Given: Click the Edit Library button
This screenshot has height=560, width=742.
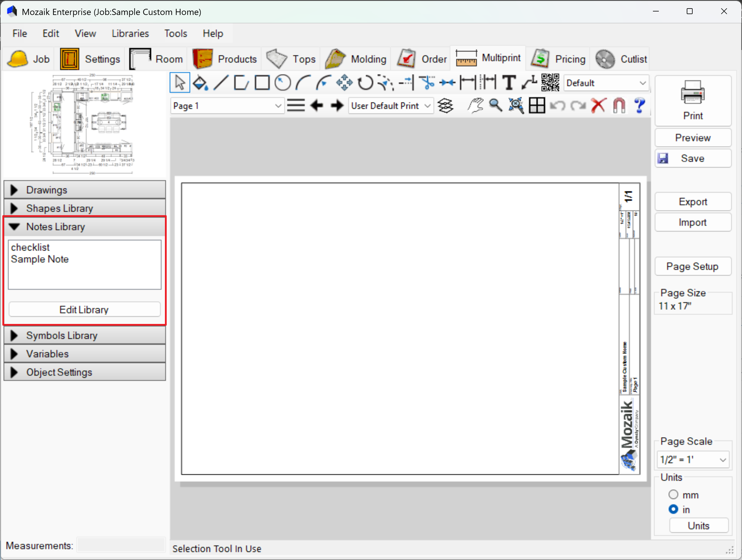Looking at the screenshot, I should [84, 310].
